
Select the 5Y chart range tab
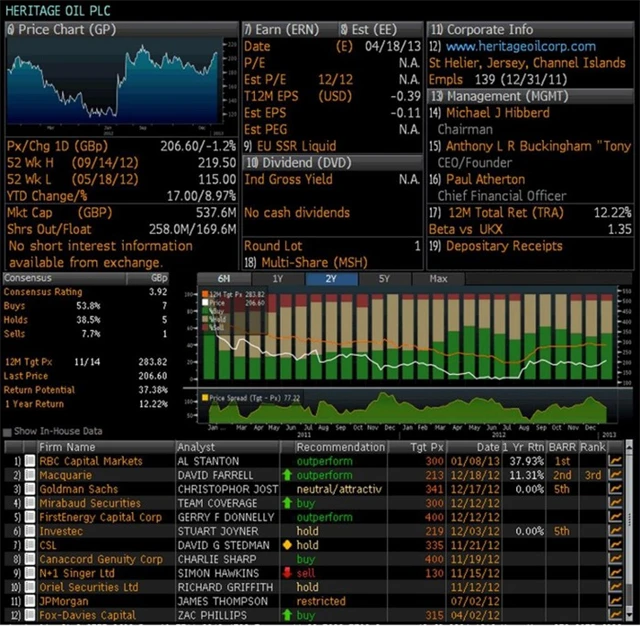pos(384,279)
